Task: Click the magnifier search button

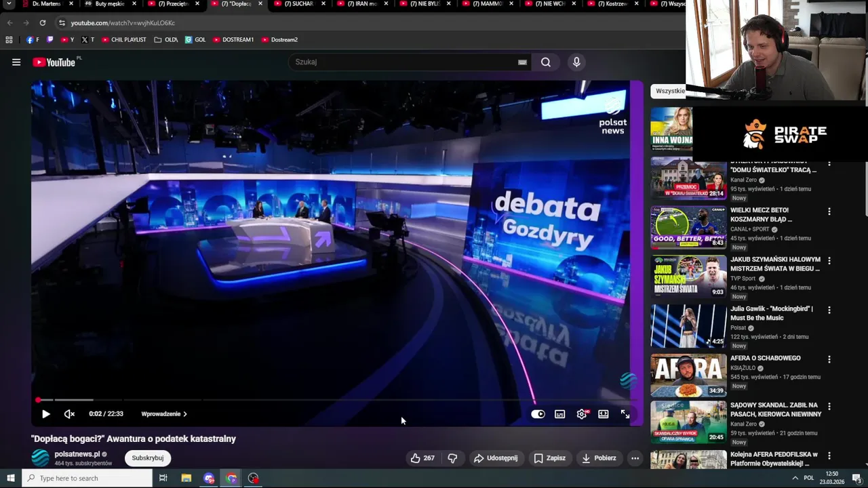Action: (546, 62)
